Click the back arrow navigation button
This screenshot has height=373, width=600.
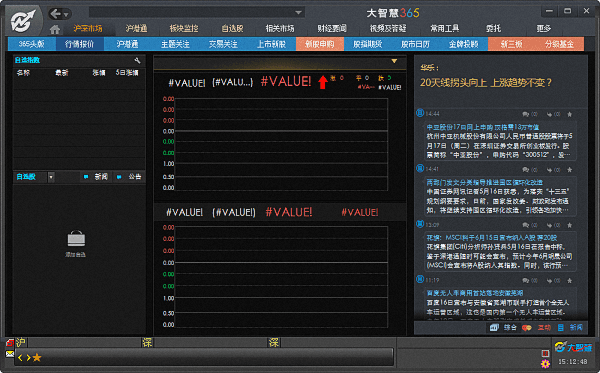point(55,14)
